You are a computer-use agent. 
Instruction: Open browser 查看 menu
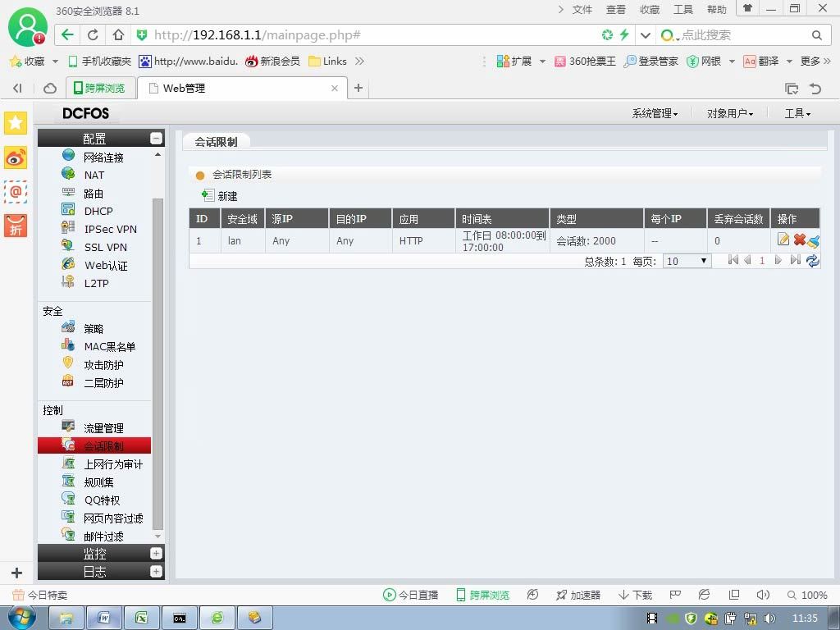point(616,9)
